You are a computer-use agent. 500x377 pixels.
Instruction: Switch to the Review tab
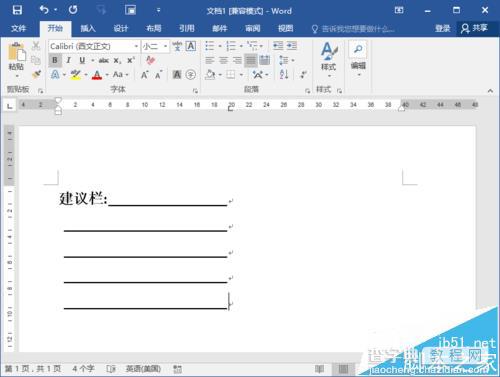coord(253,29)
